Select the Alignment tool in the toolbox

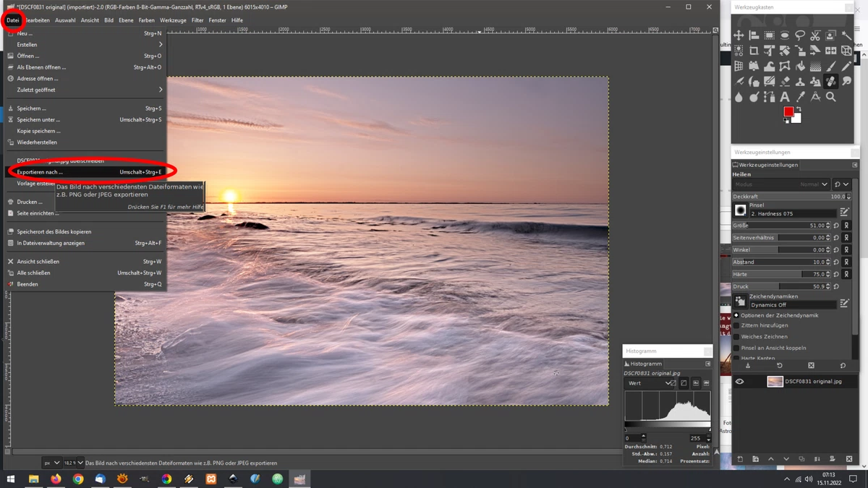point(754,35)
